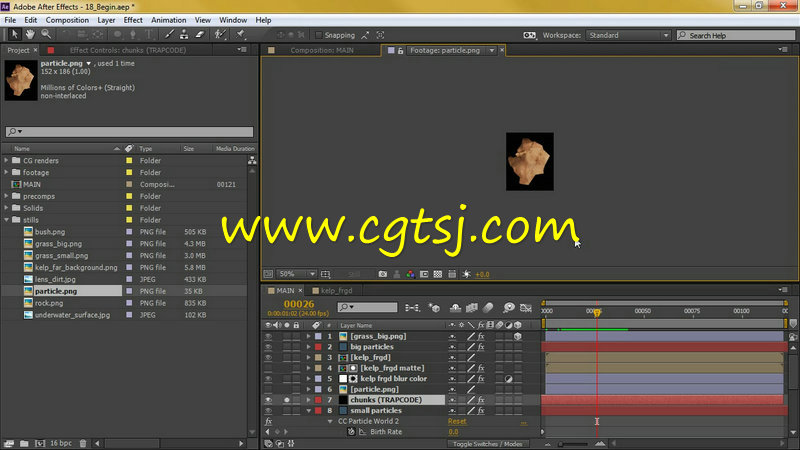
Task: Expand the CG renders folder
Action: 7,160
